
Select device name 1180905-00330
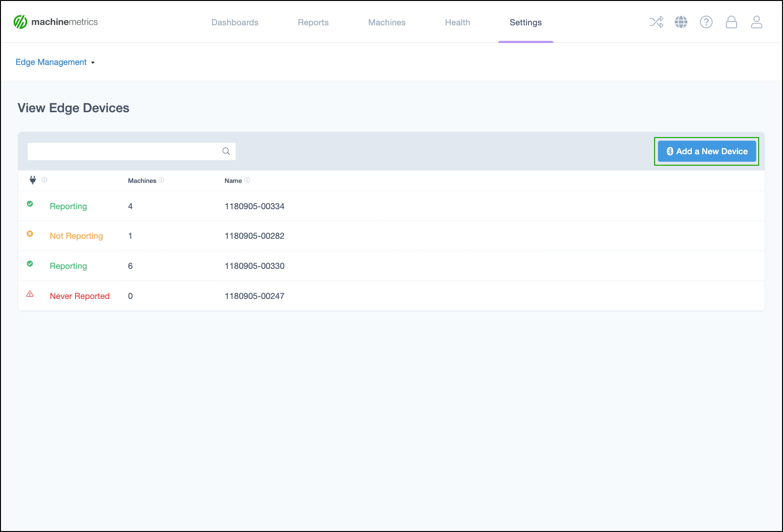[x=254, y=266]
